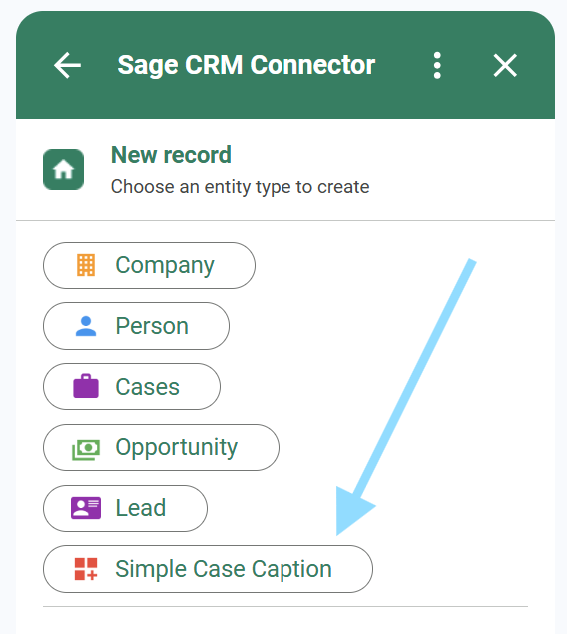Choose Simple Case Caption entity
The image size is (567, 634).
(208, 569)
